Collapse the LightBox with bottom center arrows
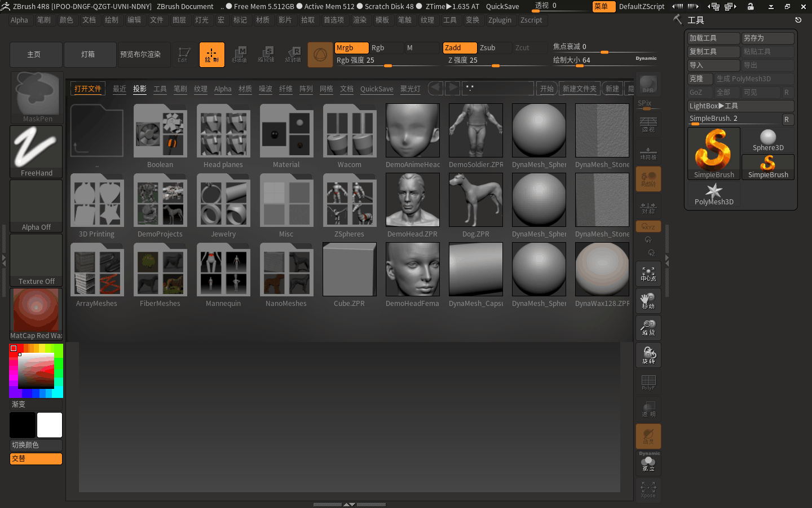This screenshot has height=508, width=812. [350, 505]
